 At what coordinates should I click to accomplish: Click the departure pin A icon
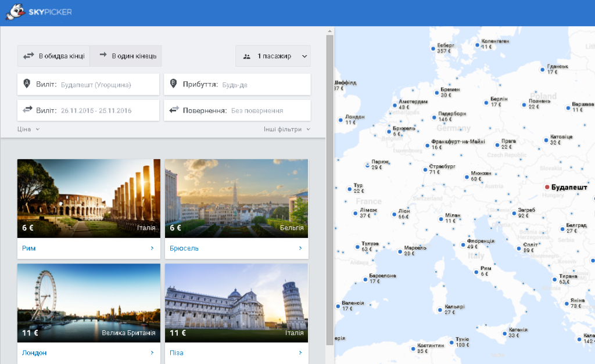(x=27, y=84)
